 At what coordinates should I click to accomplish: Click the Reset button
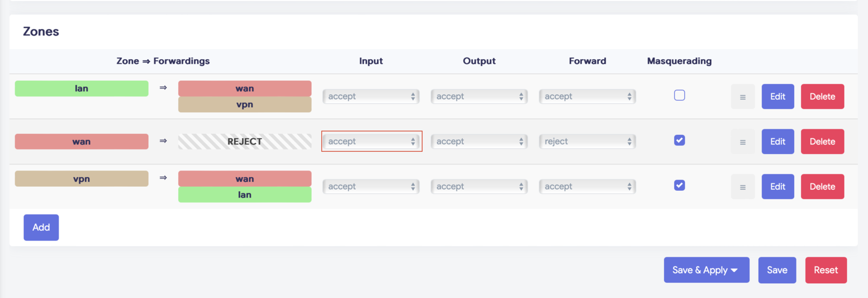(826, 270)
